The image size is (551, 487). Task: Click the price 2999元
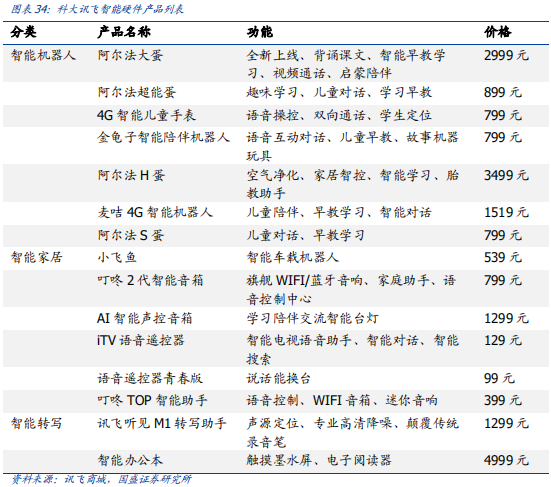(x=506, y=55)
